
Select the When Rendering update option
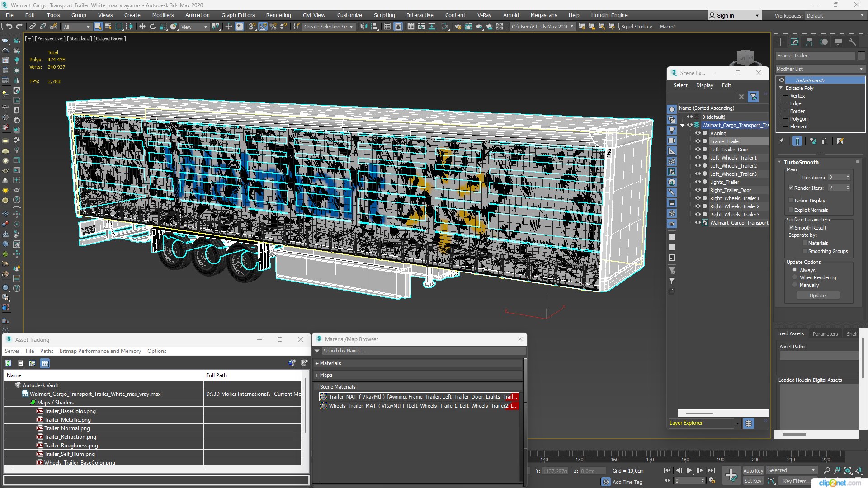coord(795,277)
